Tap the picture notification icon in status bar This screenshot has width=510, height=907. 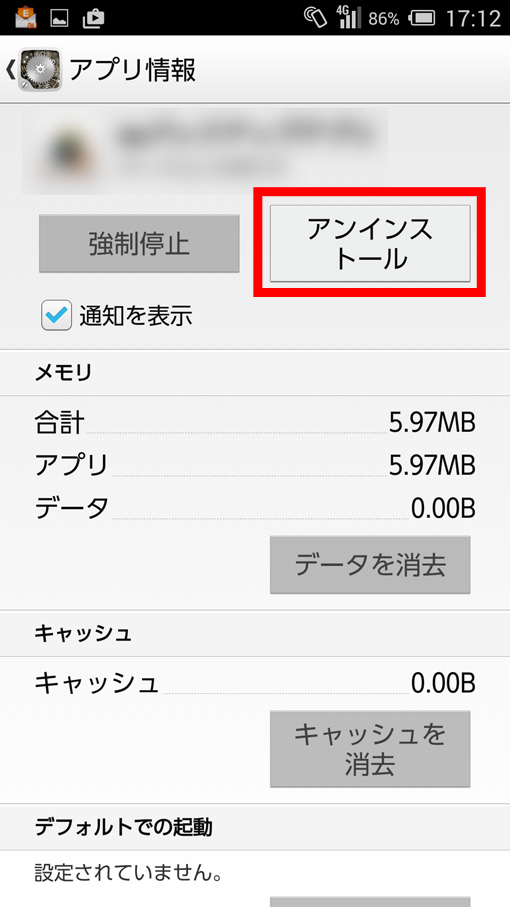[x=60, y=19]
